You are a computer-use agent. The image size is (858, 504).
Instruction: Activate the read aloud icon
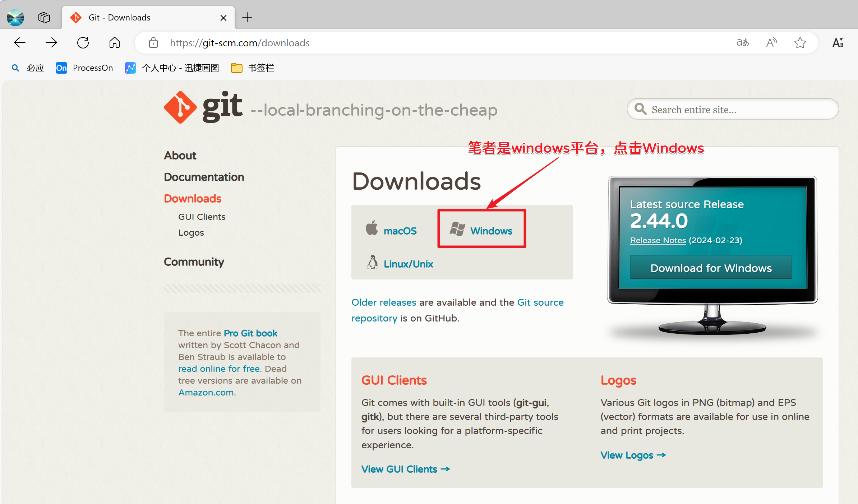pos(771,43)
